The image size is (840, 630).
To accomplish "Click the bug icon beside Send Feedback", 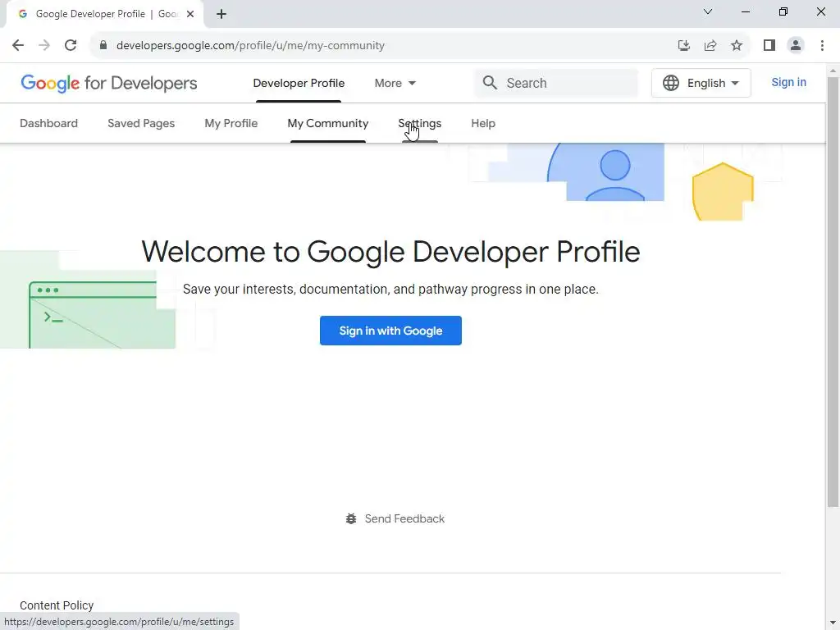I will pos(351,518).
